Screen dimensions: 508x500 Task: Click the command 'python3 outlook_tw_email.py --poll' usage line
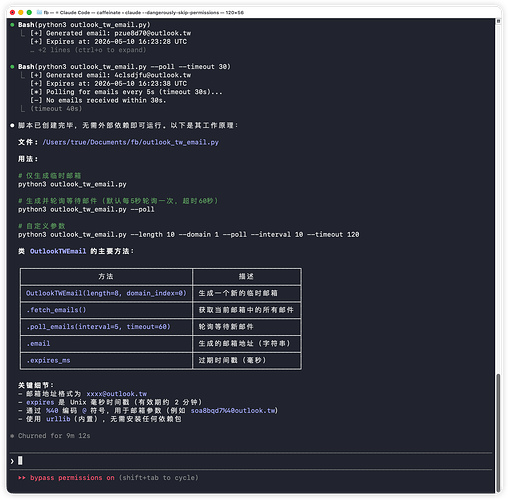pos(86,209)
